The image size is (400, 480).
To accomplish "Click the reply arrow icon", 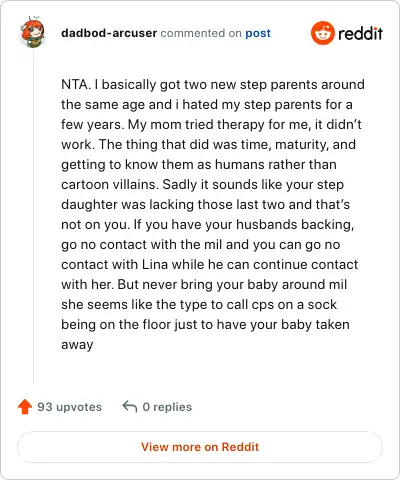I will 130,407.
